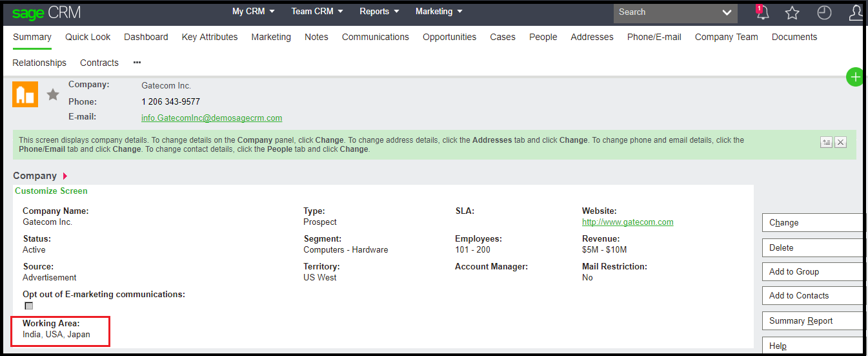Open the Marketing menu
Screen dimensions: 868x356
(x=439, y=12)
